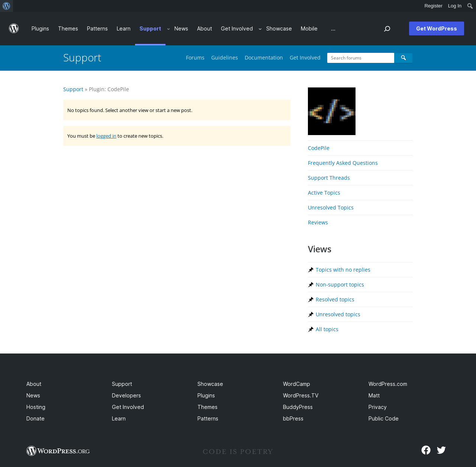
Task: Open footer Donate link
Action: tap(35, 419)
